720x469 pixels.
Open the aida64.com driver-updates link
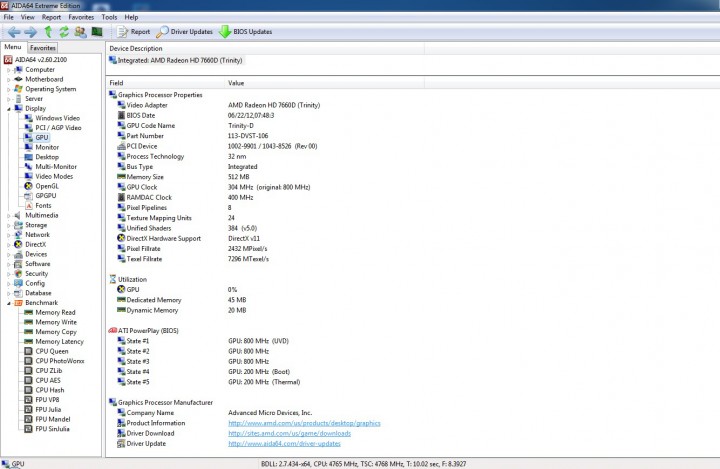pyautogui.click(x=284, y=444)
